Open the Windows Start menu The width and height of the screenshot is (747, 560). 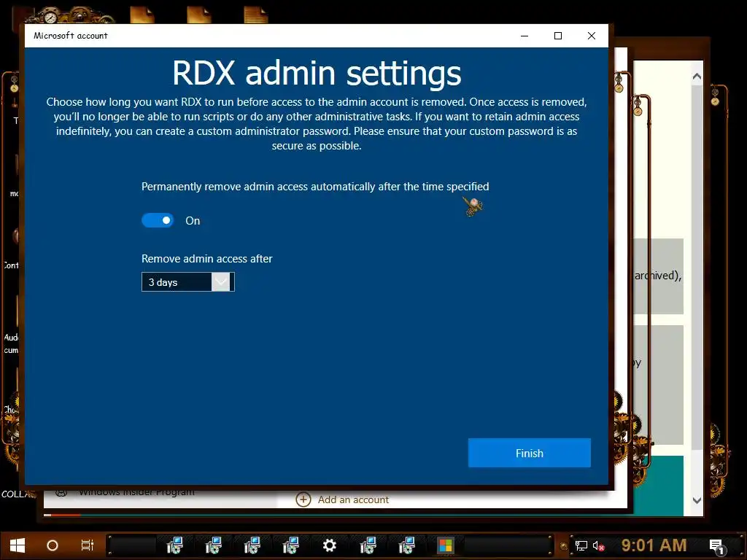pos(18,545)
